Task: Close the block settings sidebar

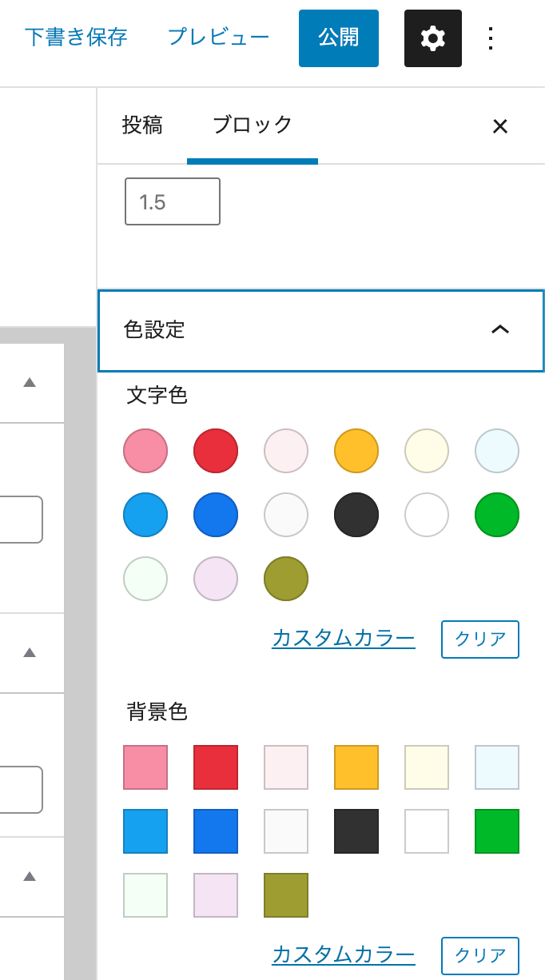Action: coord(500,126)
